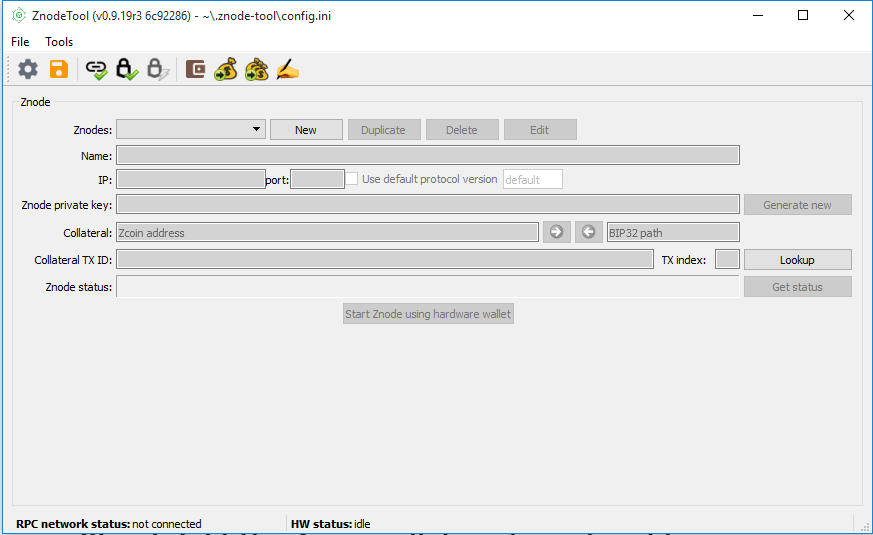Toggle the Use default protocol version checkbox
Image resolution: width=873 pixels, height=535 pixels.
[352, 179]
